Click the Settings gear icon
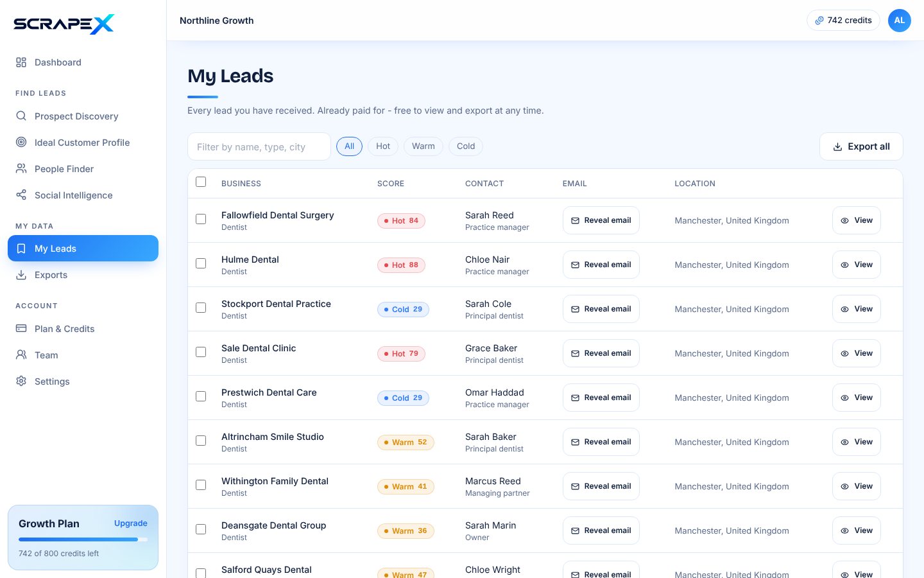The height and width of the screenshot is (578, 924). [x=21, y=381]
